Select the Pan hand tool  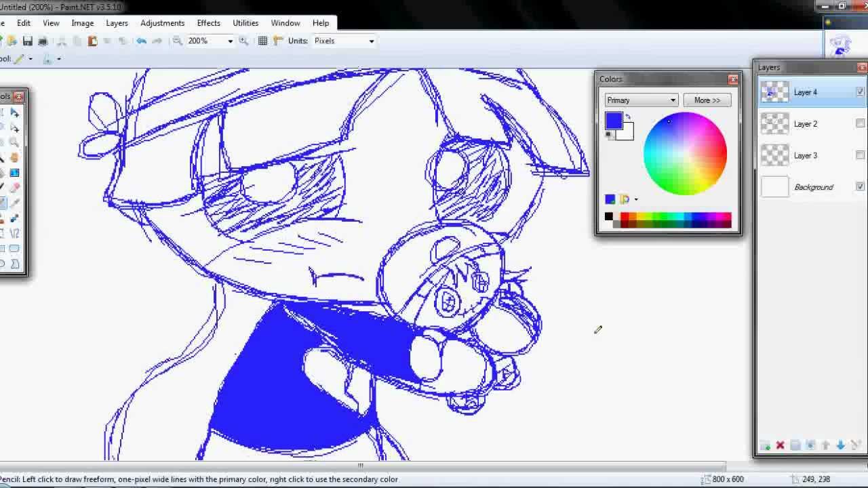coord(14,157)
